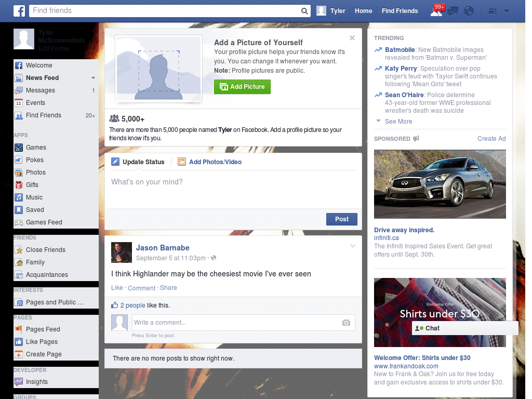
Task: Click Comment link under Highlander post
Action: 141,288
